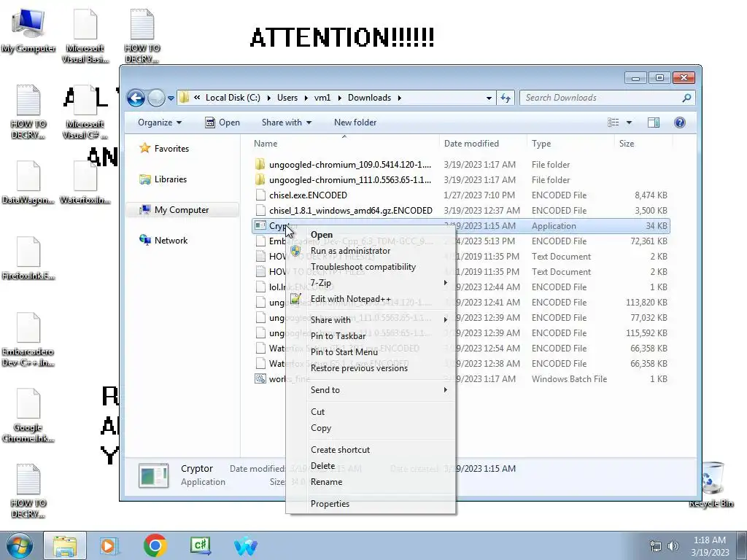Select Firefox.lnk encoded desktop file
Image resolution: width=747 pixels, height=560 pixels.
[28, 259]
